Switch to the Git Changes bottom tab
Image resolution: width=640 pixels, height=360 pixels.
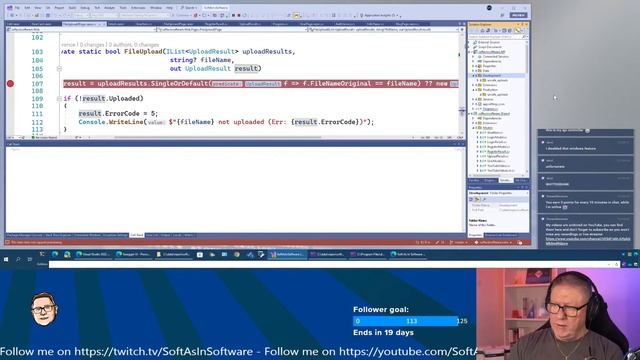[x=520, y=180]
